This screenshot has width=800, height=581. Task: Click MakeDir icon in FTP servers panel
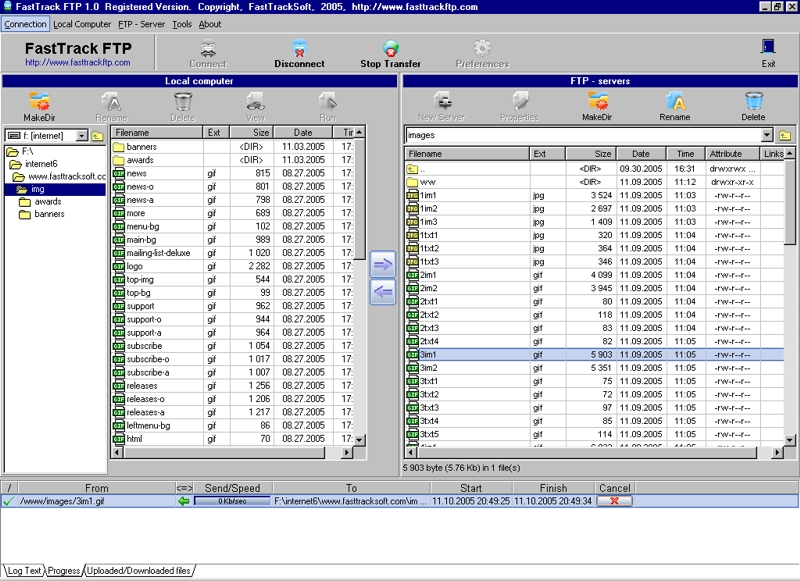coord(597,101)
